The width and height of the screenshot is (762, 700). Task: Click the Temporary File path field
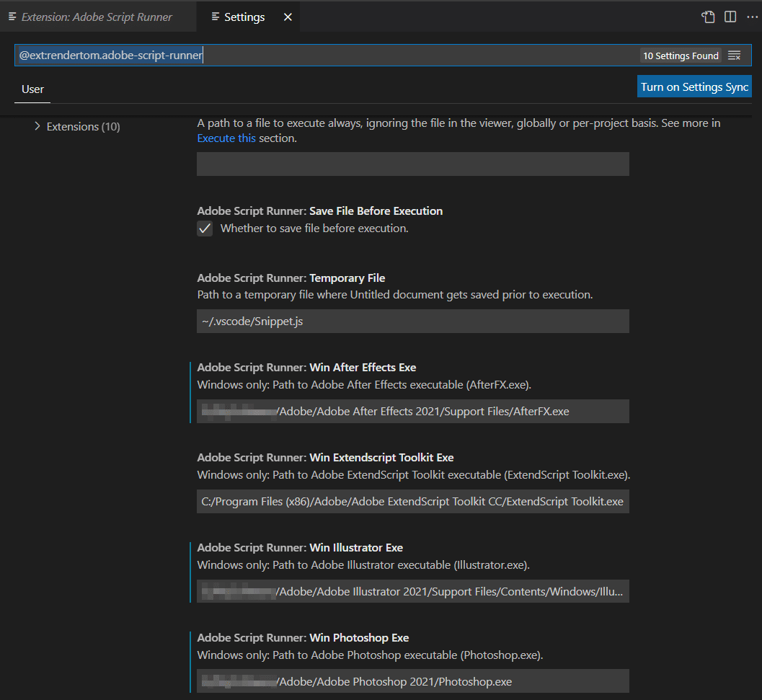412,321
